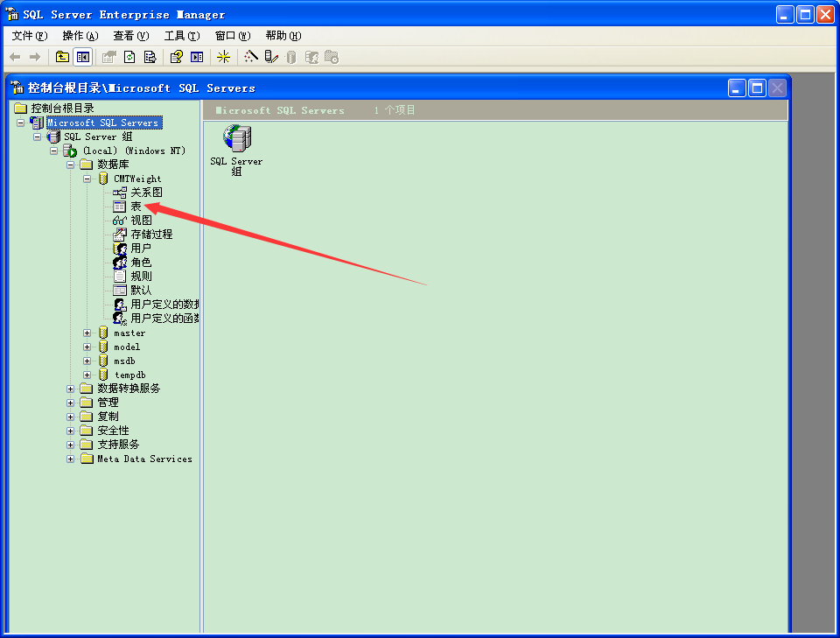Select the 角色 roles icon
Image resolution: width=840 pixels, height=638 pixels.
click(120, 262)
